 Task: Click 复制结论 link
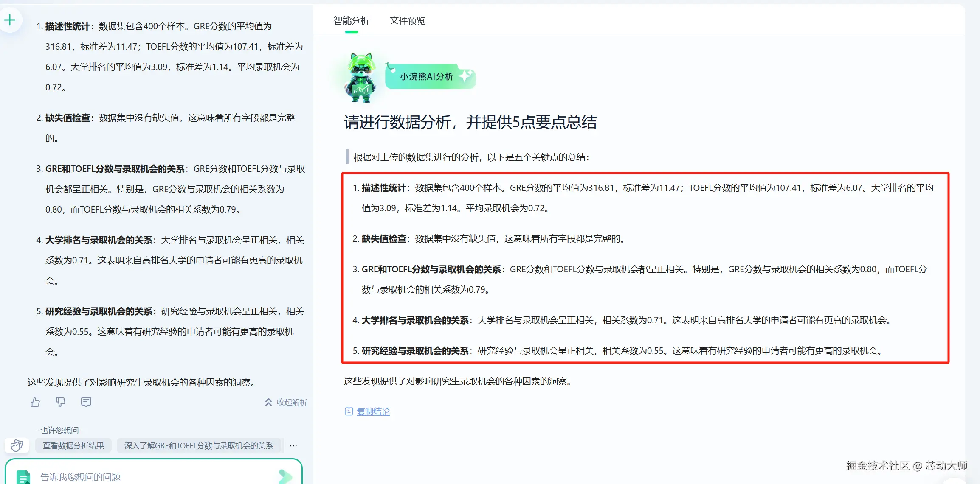(373, 411)
